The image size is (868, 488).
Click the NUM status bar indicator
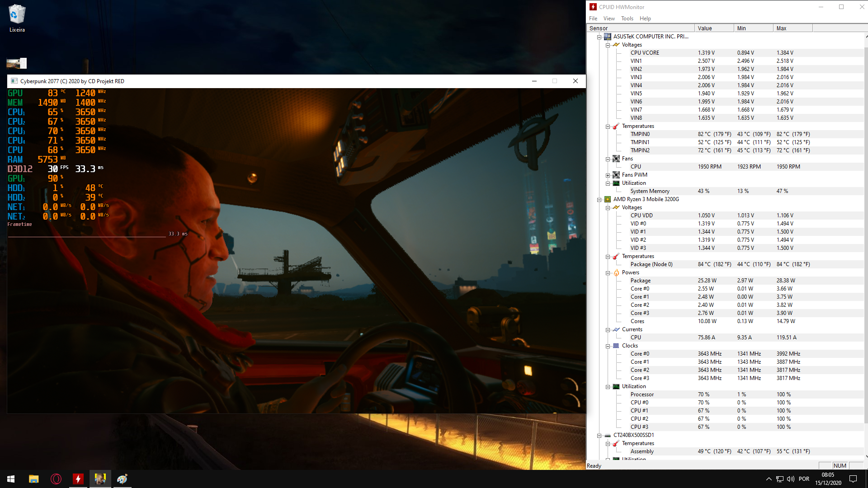click(840, 466)
